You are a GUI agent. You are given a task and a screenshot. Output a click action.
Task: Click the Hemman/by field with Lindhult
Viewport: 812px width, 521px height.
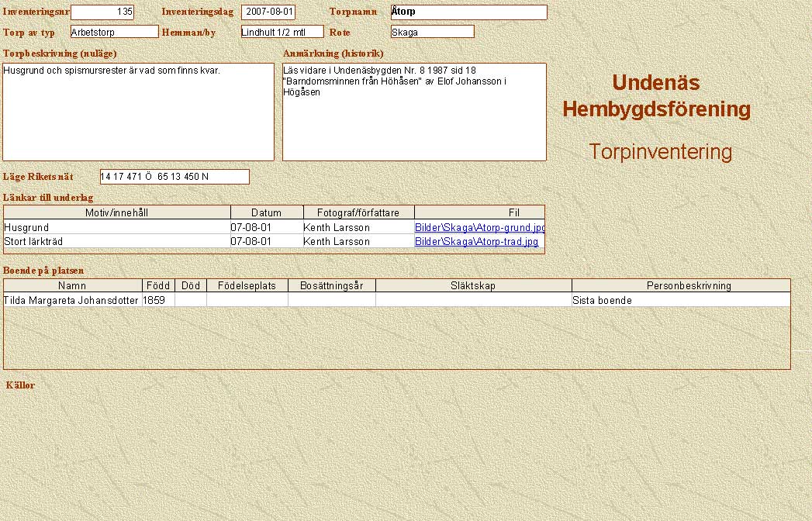pyautogui.click(x=282, y=32)
